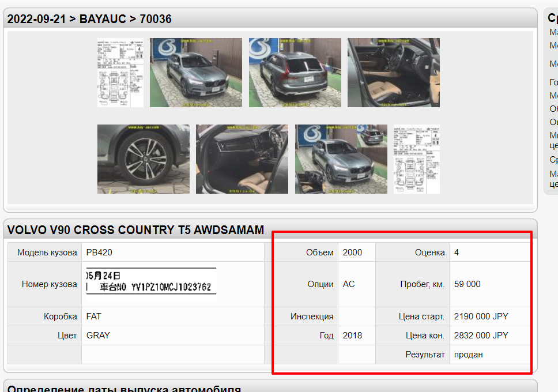558x392 pixels.
Task: Open the second auction sheet thumbnail
Action: (x=417, y=159)
